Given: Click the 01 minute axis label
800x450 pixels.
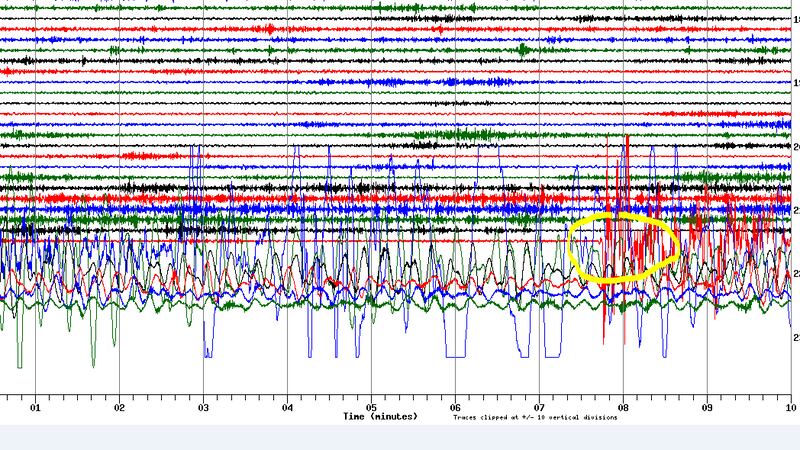Looking at the screenshot, I should [x=35, y=407].
